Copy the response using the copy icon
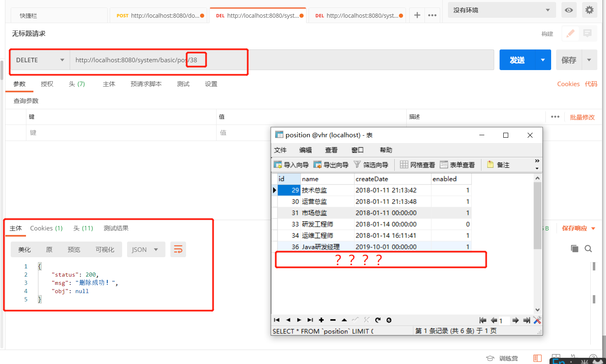The width and height of the screenshot is (606, 364). tap(574, 249)
